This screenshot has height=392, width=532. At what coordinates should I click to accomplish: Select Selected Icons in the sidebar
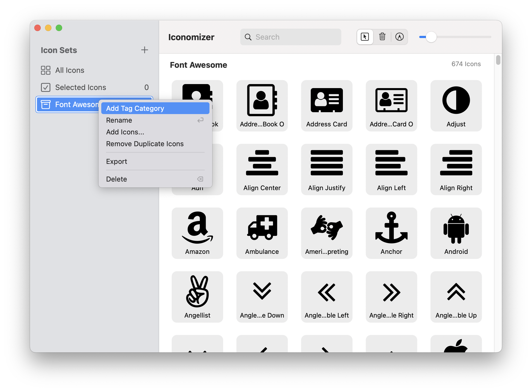[80, 87]
